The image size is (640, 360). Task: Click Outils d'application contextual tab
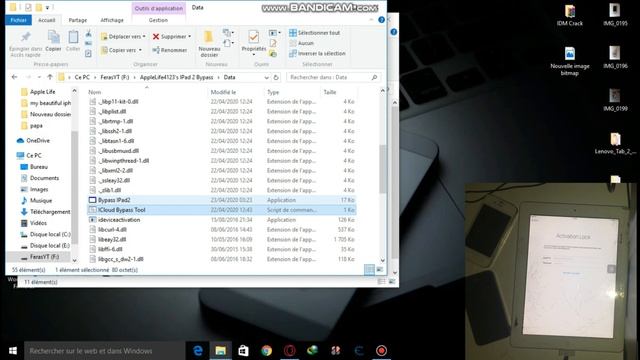tap(159, 8)
